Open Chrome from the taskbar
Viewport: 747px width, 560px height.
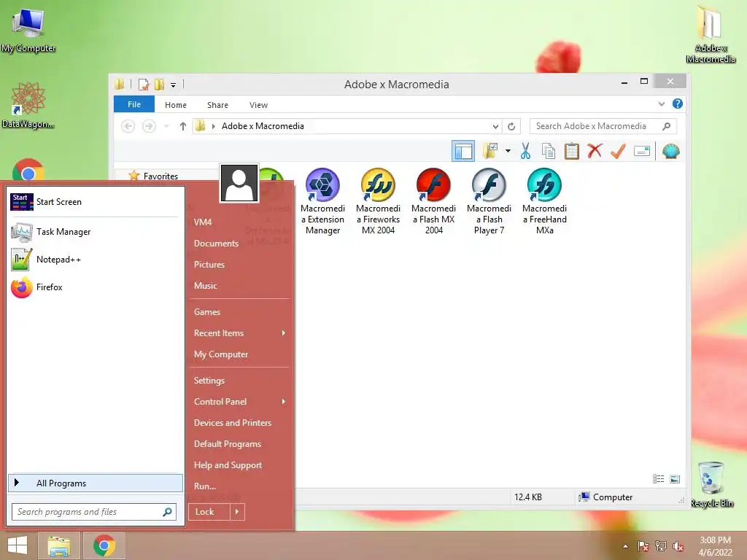point(104,545)
